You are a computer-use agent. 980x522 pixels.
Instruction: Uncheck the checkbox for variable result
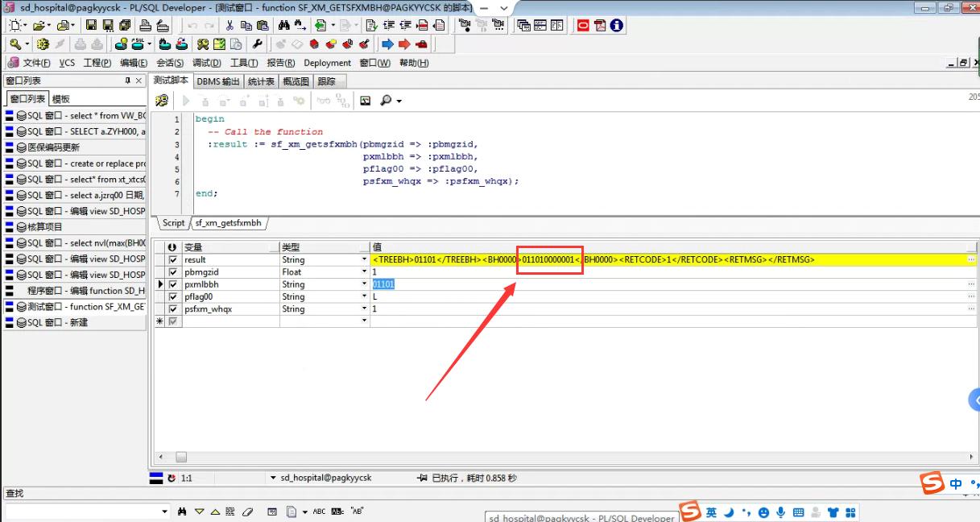[173, 260]
